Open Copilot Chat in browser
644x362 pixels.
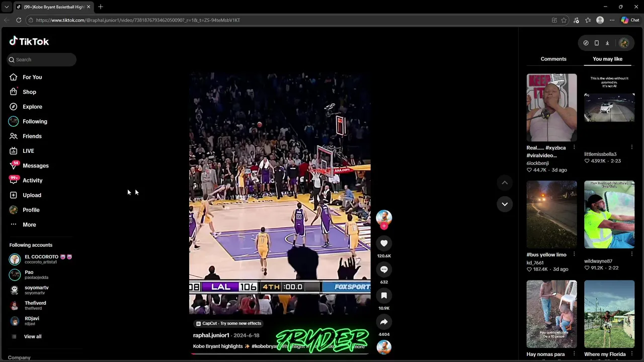click(x=630, y=20)
